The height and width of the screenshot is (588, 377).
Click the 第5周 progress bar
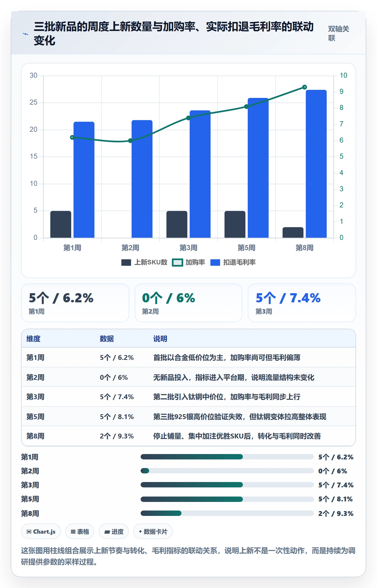tap(227, 499)
